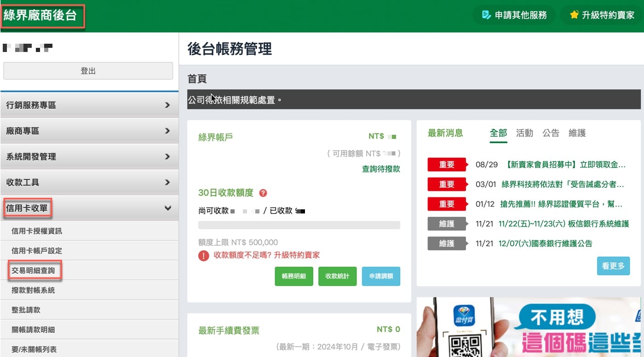Click the red exclamation icon near 收款額度不足嗎
The height and width of the screenshot is (357, 644).
pyautogui.click(x=204, y=255)
